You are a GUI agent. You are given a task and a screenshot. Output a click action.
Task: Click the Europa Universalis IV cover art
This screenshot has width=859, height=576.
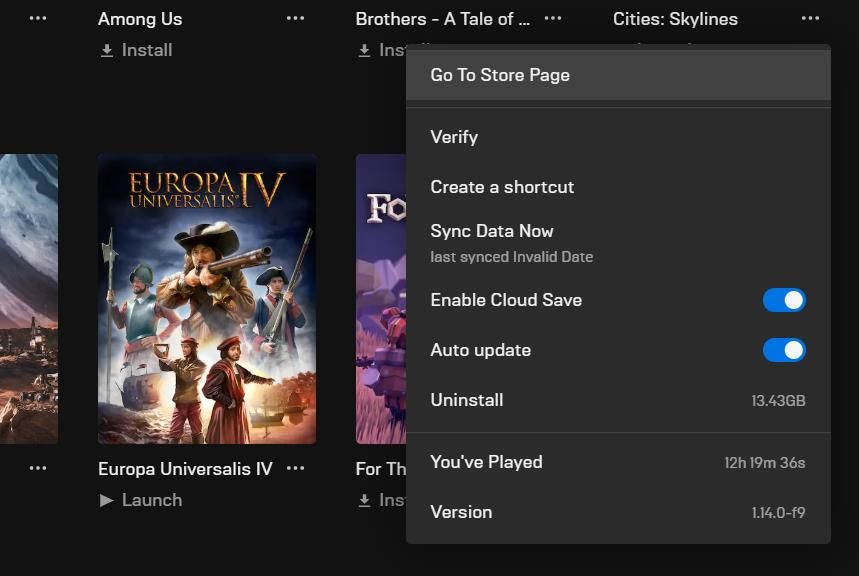pyautogui.click(x=207, y=299)
